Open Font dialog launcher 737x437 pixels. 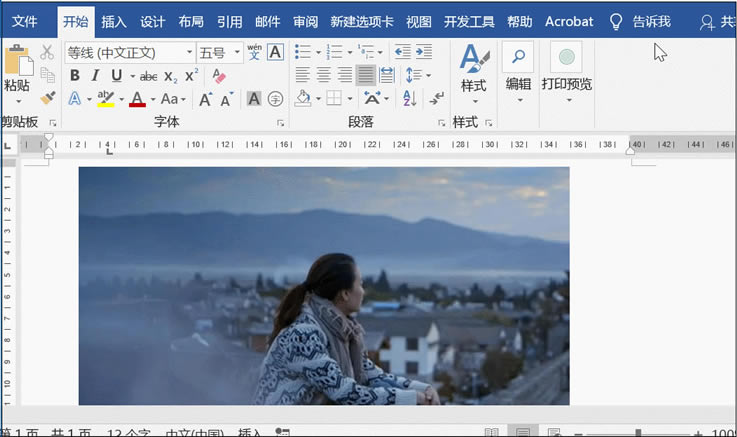(281, 123)
